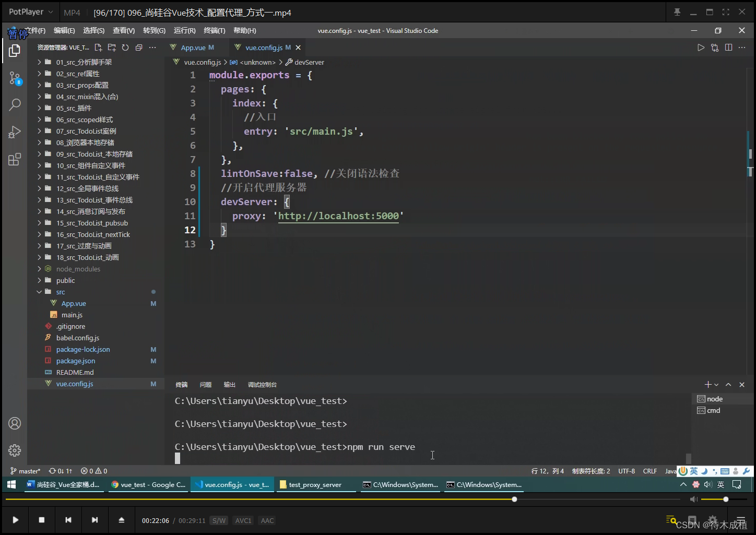Open the 选择(S) menu
The image size is (756, 535).
(x=94, y=31)
